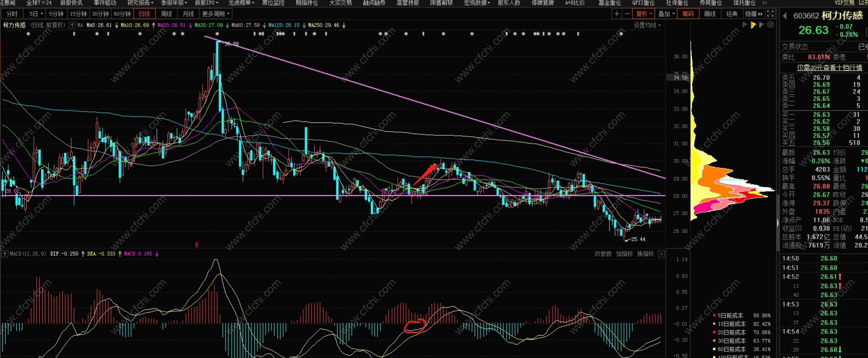Click the 20日前成本 magenta swatch
Screen dimensions: 868x358
click(714, 333)
